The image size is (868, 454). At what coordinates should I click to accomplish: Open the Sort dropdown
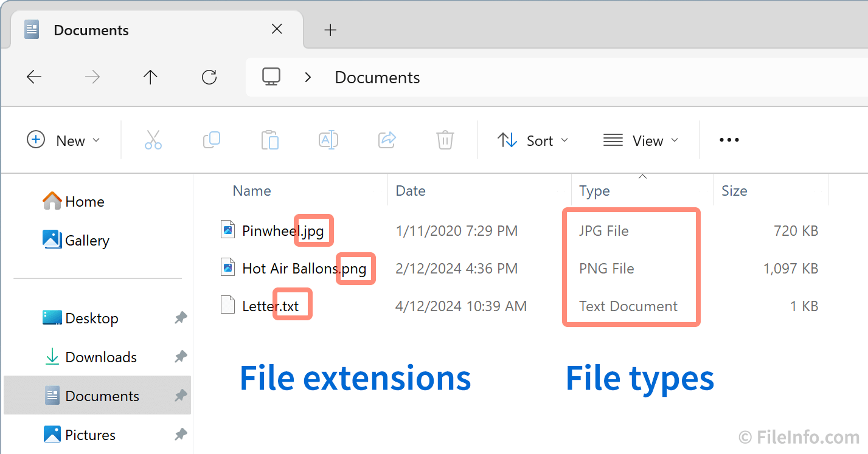(533, 140)
